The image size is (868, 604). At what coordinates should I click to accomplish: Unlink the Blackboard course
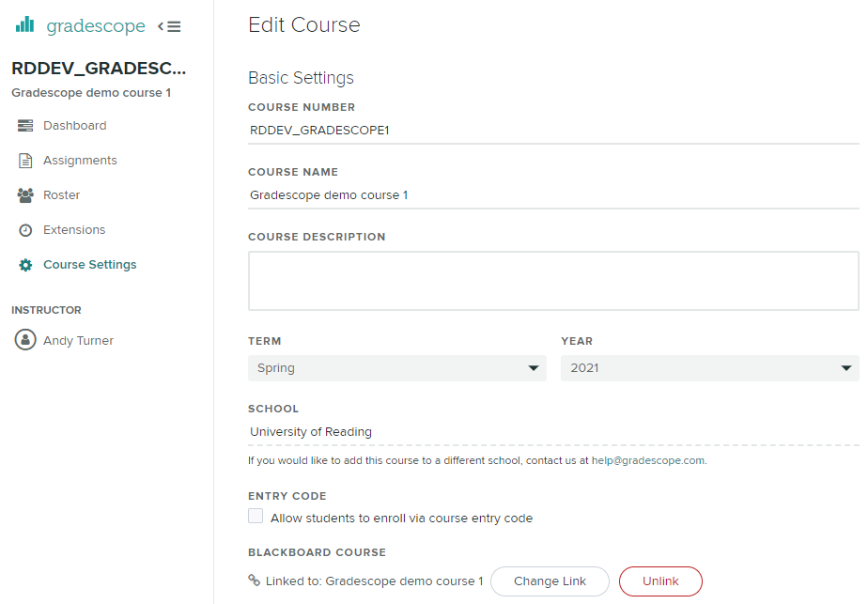pos(660,581)
